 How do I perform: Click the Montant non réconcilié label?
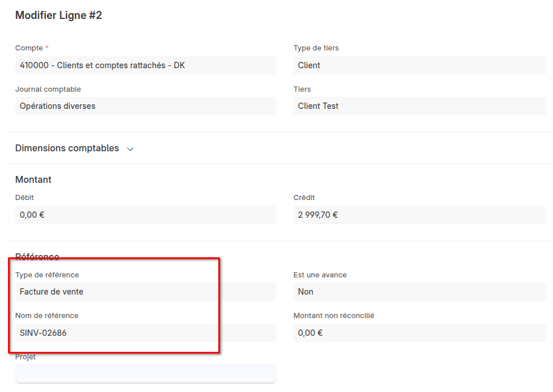pyautogui.click(x=334, y=316)
